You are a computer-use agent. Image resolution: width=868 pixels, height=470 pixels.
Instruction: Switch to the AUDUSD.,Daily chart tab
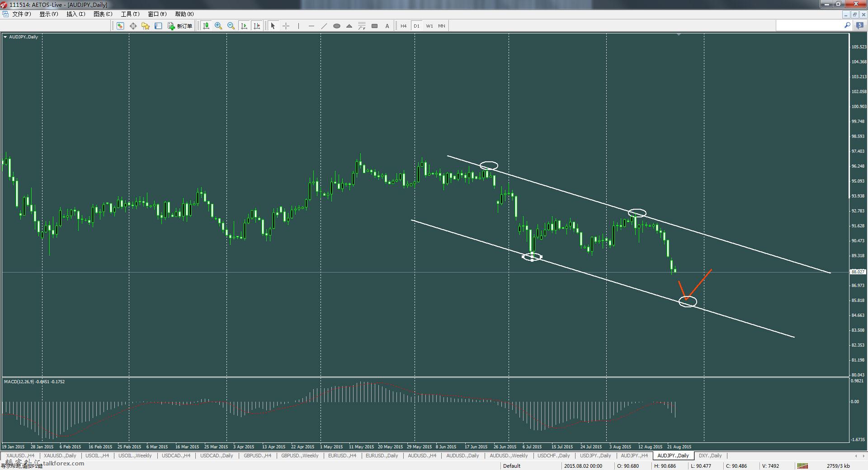click(x=462, y=456)
